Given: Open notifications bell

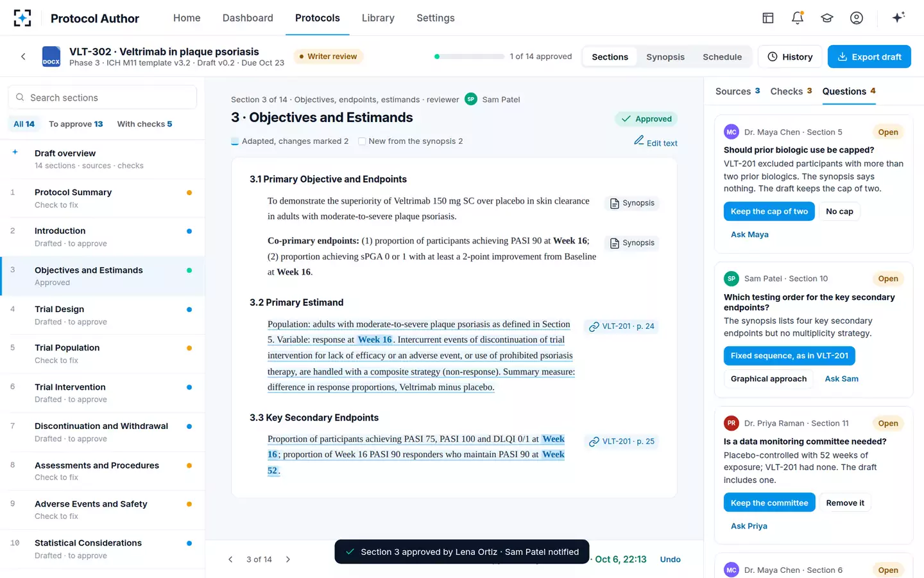Looking at the screenshot, I should [x=798, y=18].
